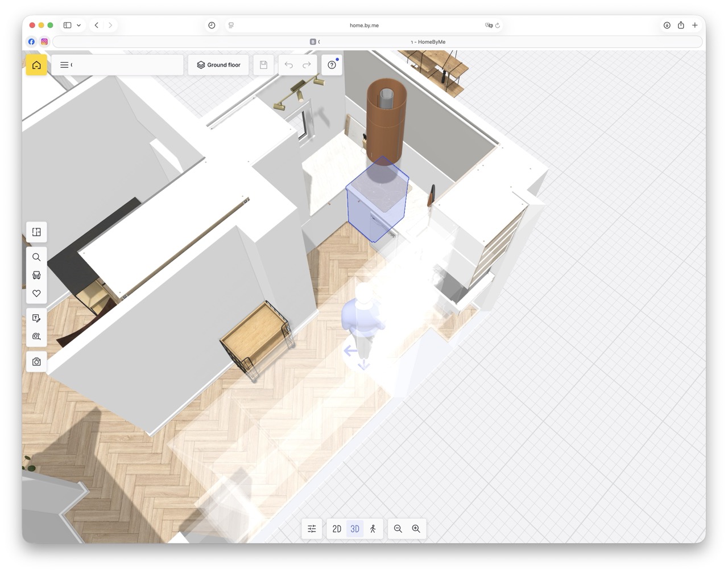Open the display settings sliders button
The image size is (728, 572).
[x=312, y=529]
